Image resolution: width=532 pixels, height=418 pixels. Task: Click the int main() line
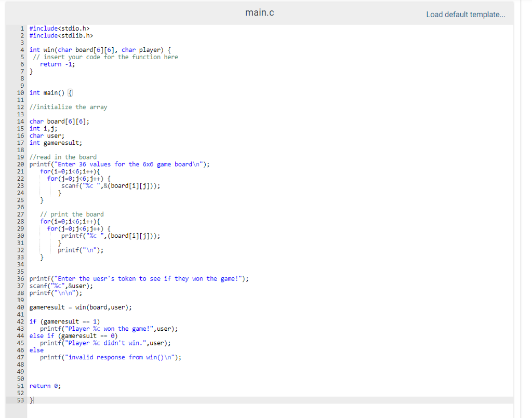(49, 92)
